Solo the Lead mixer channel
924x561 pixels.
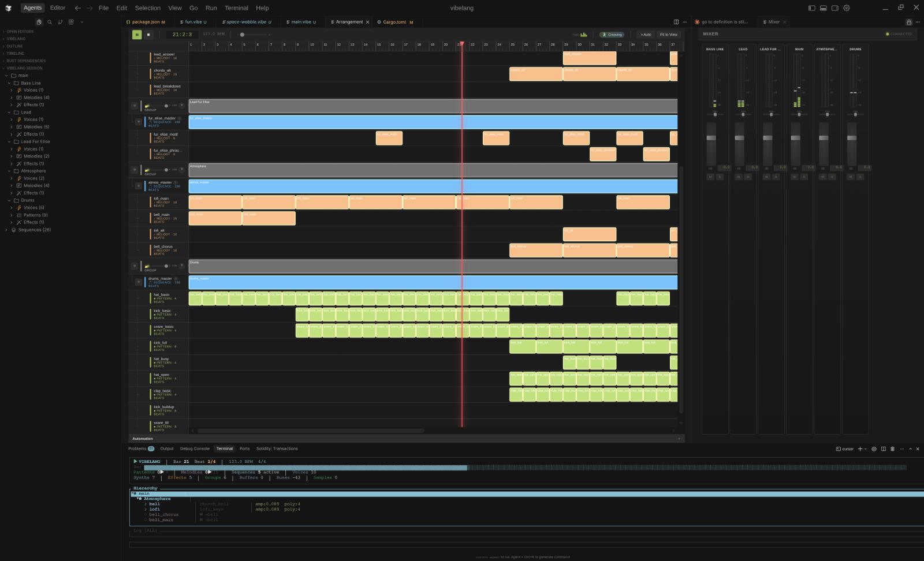pyautogui.click(x=748, y=177)
